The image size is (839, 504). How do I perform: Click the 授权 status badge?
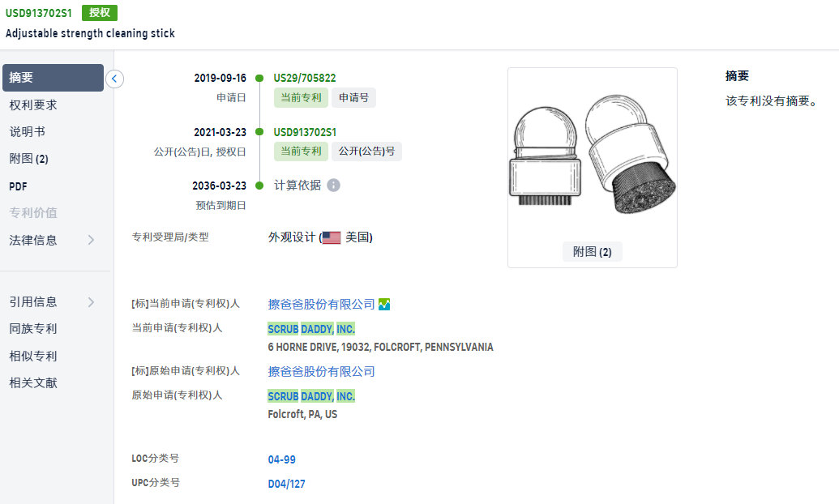(x=100, y=13)
